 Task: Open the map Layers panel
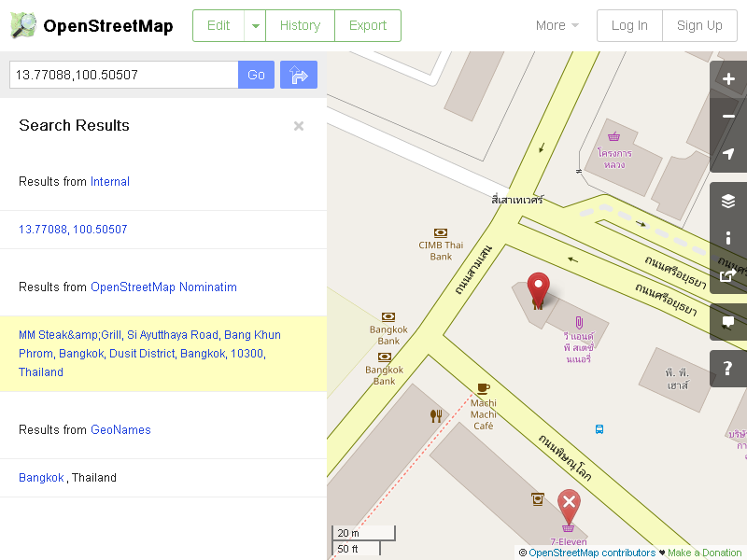point(728,201)
